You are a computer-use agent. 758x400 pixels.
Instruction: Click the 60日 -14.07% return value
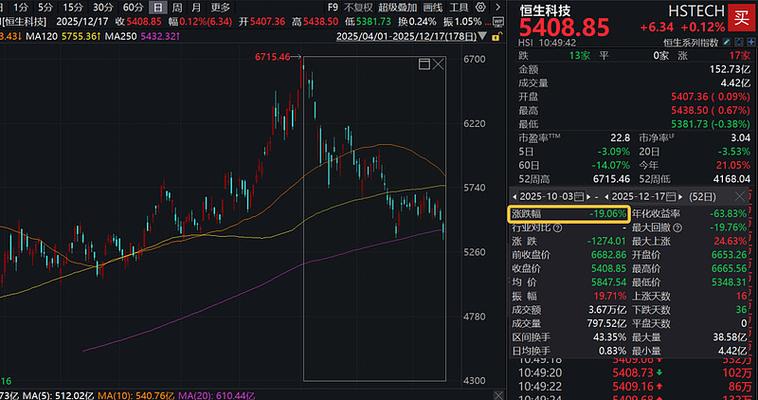point(611,165)
